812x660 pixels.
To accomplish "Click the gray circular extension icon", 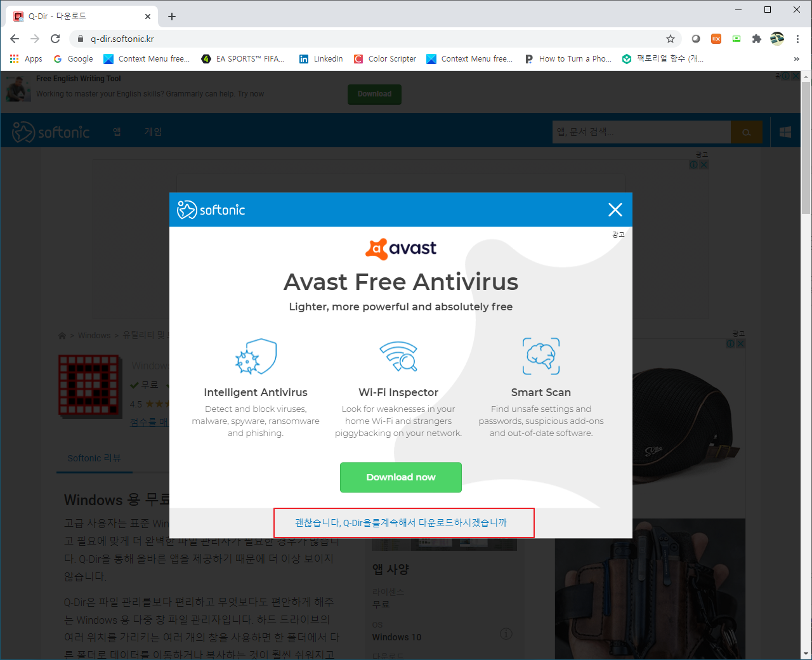I will (696, 39).
